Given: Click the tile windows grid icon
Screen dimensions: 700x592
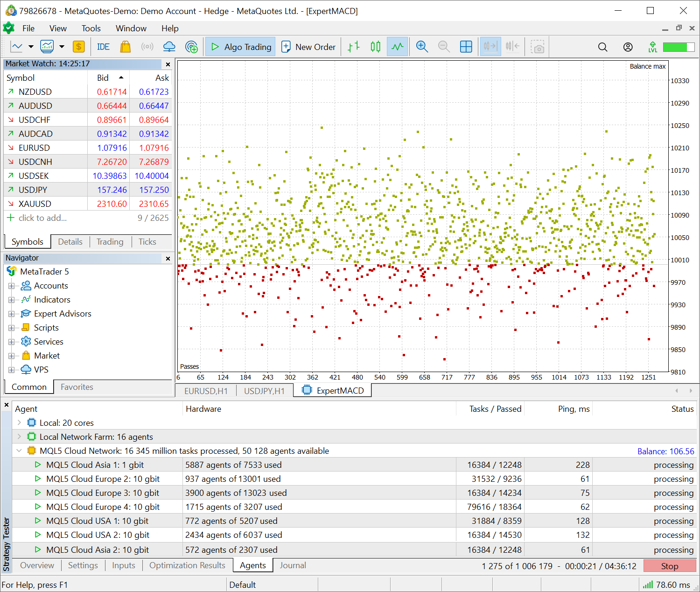Looking at the screenshot, I should point(466,47).
